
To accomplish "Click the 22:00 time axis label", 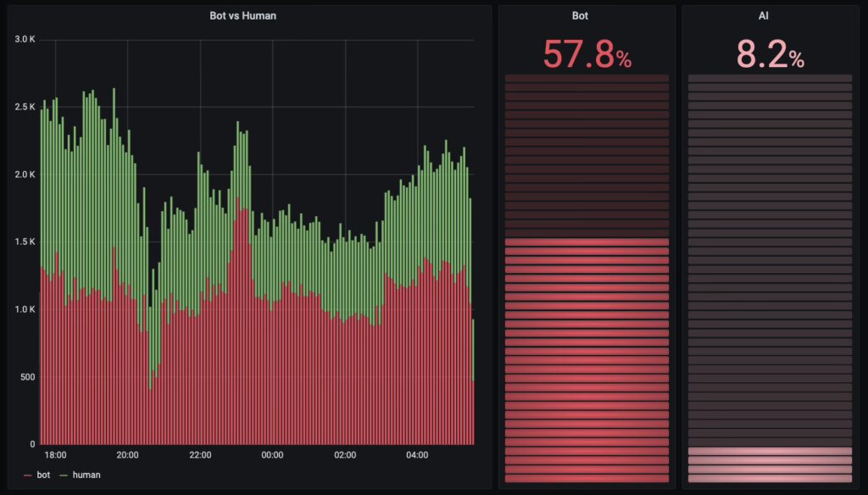I will tap(200, 455).
